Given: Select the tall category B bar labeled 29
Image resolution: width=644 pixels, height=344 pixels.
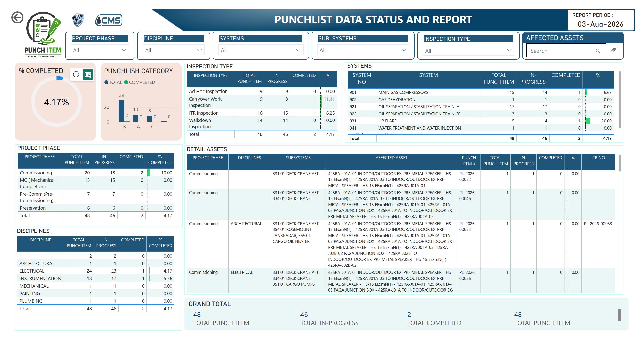Looking at the screenshot, I should click(122, 111).
